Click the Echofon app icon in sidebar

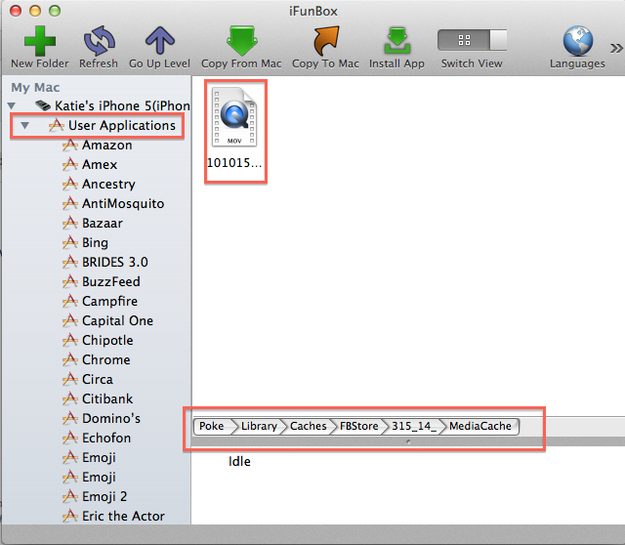pyautogui.click(x=70, y=438)
